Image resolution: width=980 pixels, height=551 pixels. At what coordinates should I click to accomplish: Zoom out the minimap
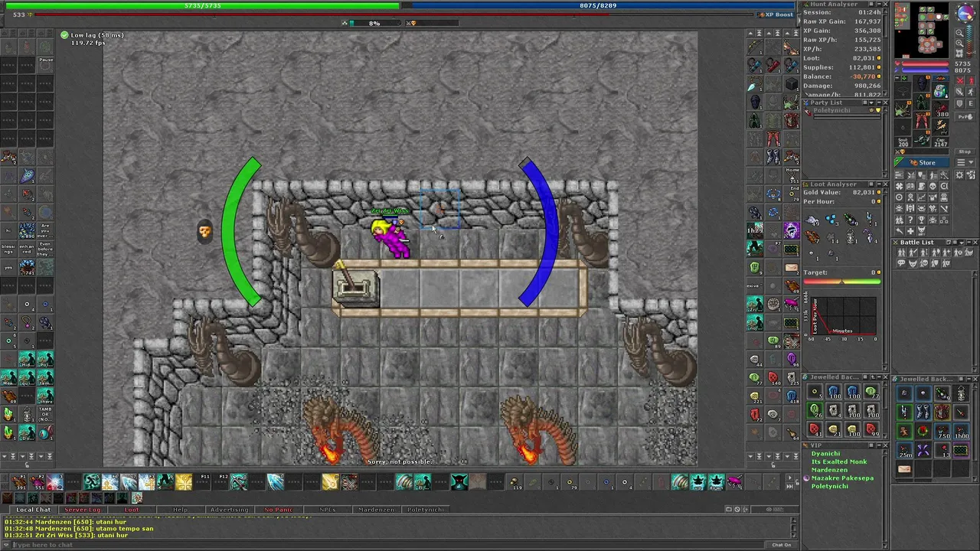pyautogui.click(x=959, y=33)
